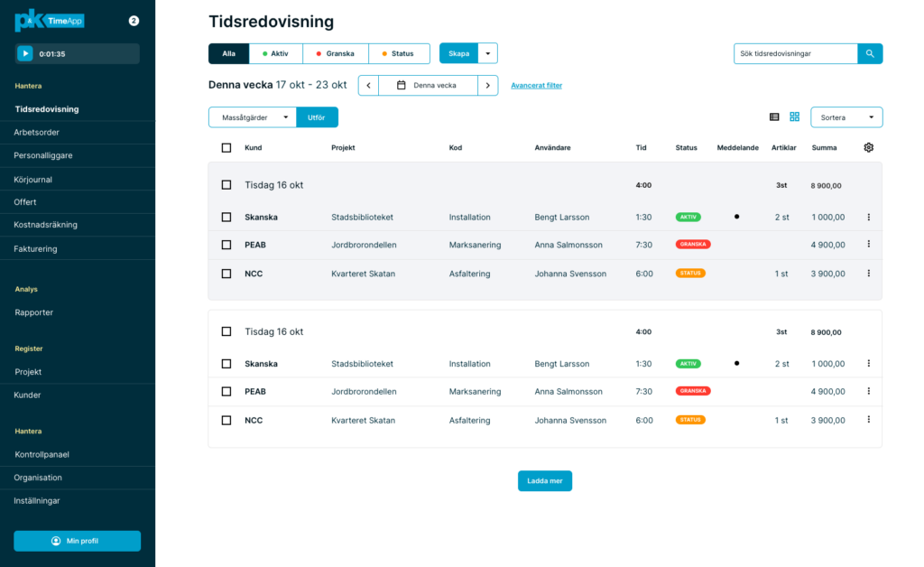
Task: Click the Ladda mer button
Action: 544,481
